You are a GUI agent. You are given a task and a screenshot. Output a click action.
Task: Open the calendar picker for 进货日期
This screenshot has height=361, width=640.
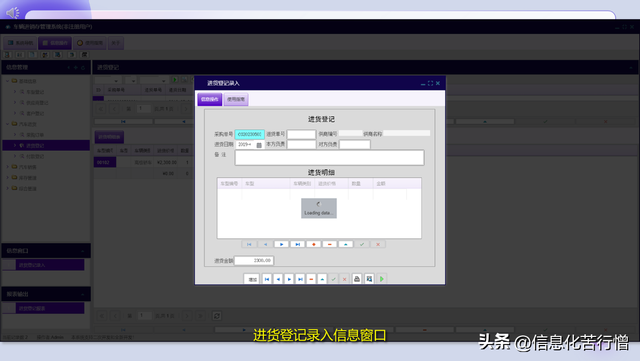(259, 145)
